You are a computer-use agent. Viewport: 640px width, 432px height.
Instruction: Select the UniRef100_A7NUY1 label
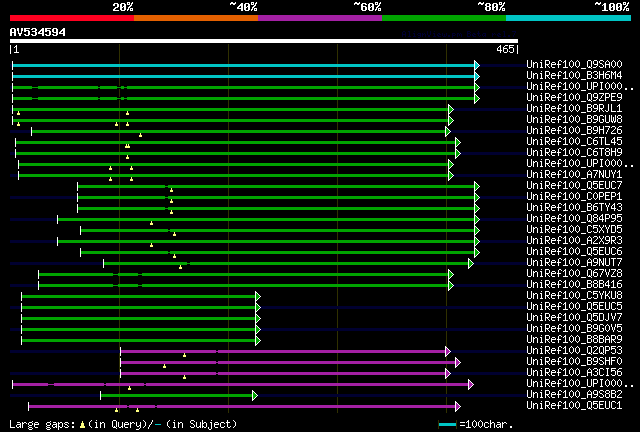(574, 174)
